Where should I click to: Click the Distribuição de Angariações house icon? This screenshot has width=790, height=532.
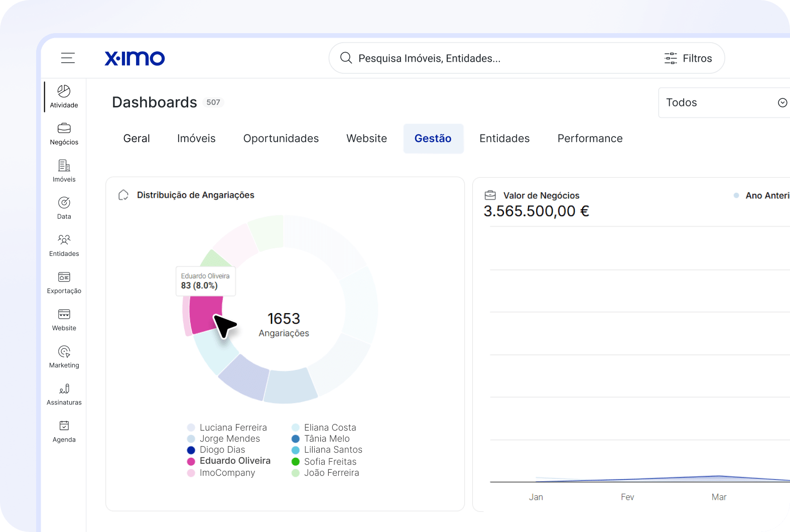click(123, 195)
